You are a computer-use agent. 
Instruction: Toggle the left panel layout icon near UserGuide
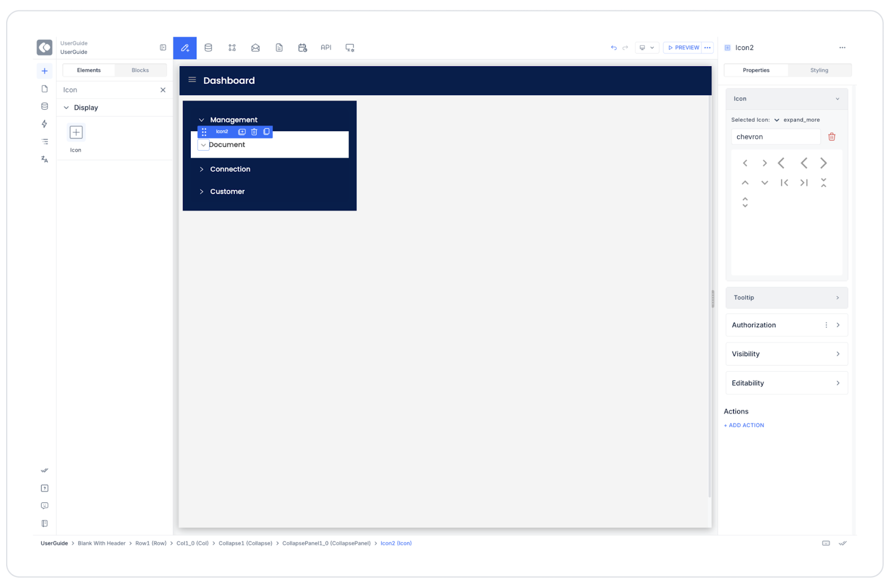[x=163, y=48]
